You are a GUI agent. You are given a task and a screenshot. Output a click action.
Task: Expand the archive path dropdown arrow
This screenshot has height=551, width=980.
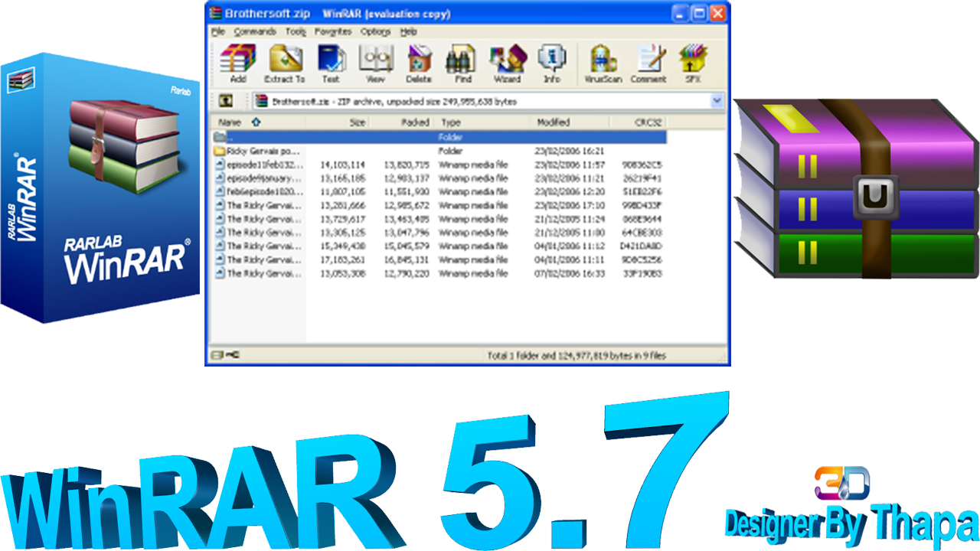(x=717, y=100)
